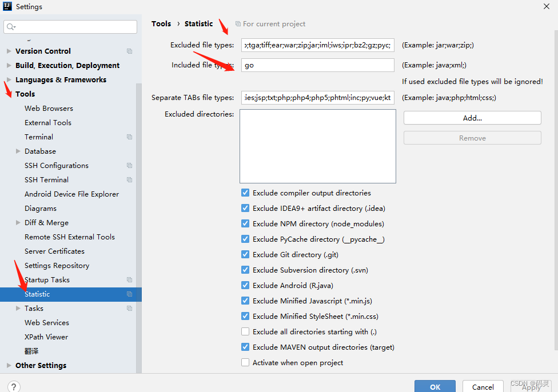The width and height of the screenshot is (558, 392).
Task: Select Remote SSH External Tools
Action: [70, 237]
